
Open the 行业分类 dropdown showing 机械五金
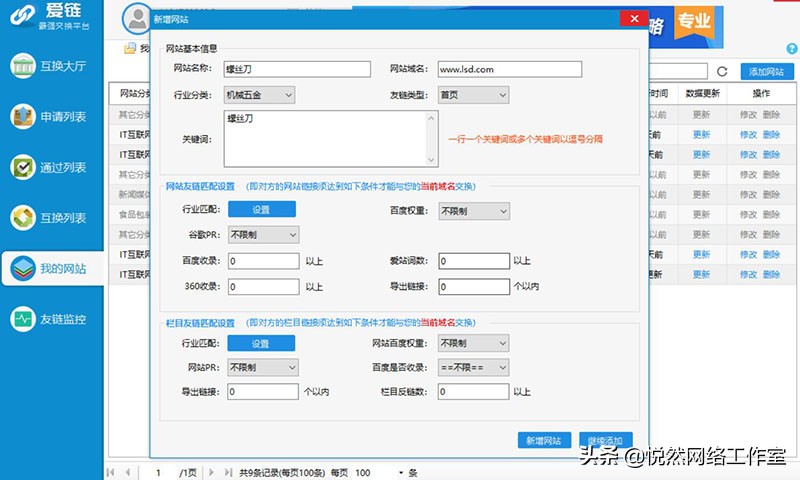[x=259, y=95]
